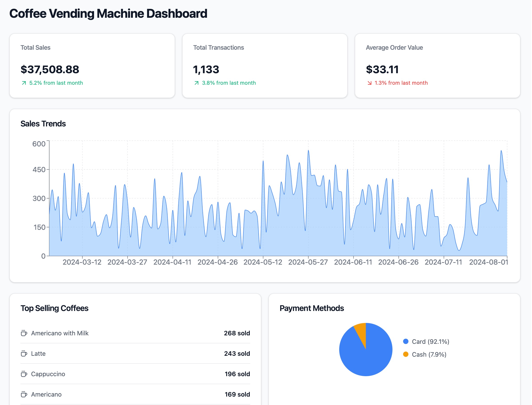Click the coffee cup icon beside Americano with Milk
Viewport: 532px width, 405px height.
(24, 333)
